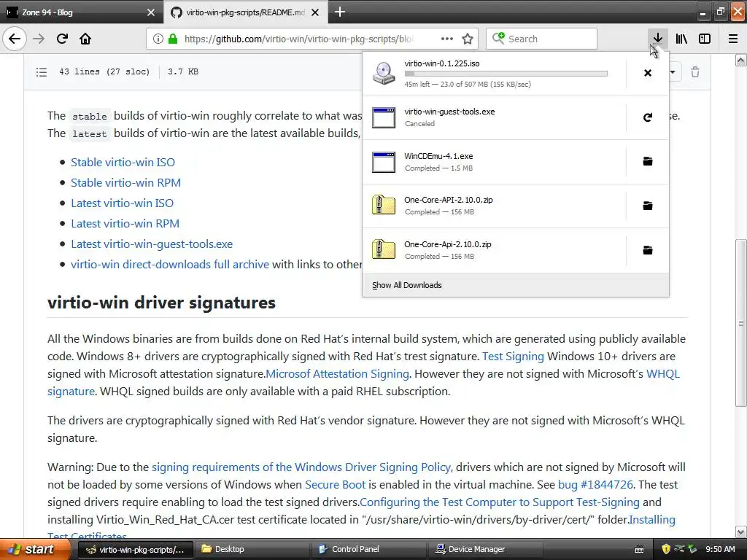Retry the virtio-win-guest-tools.exe download

pos(648,117)
